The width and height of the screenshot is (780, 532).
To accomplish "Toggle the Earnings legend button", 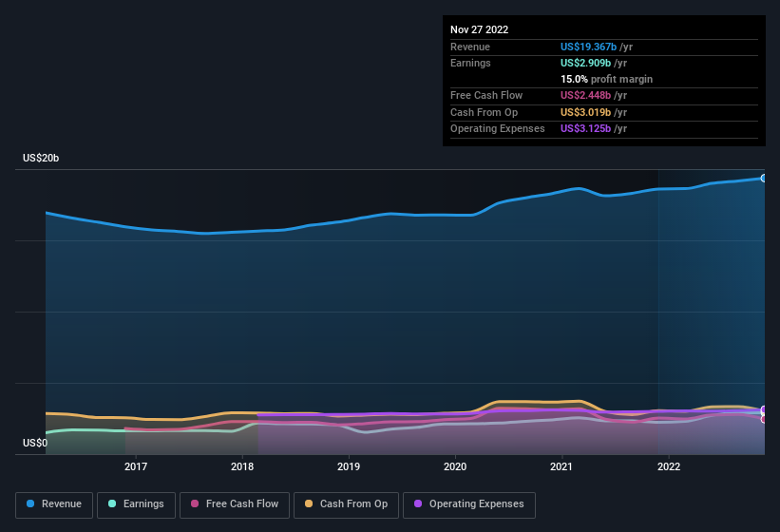I will [136, 504].
